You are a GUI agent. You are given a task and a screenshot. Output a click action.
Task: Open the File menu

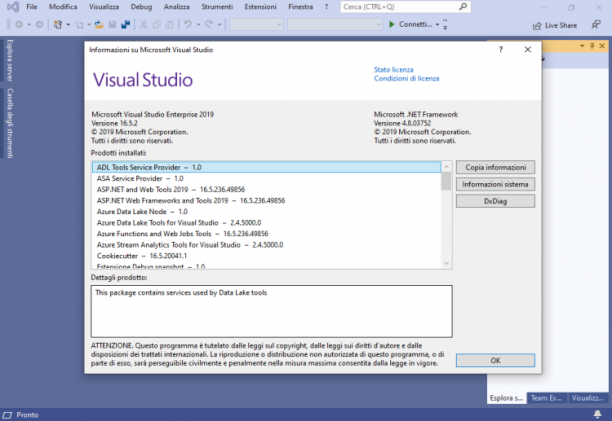coord(32,7)
